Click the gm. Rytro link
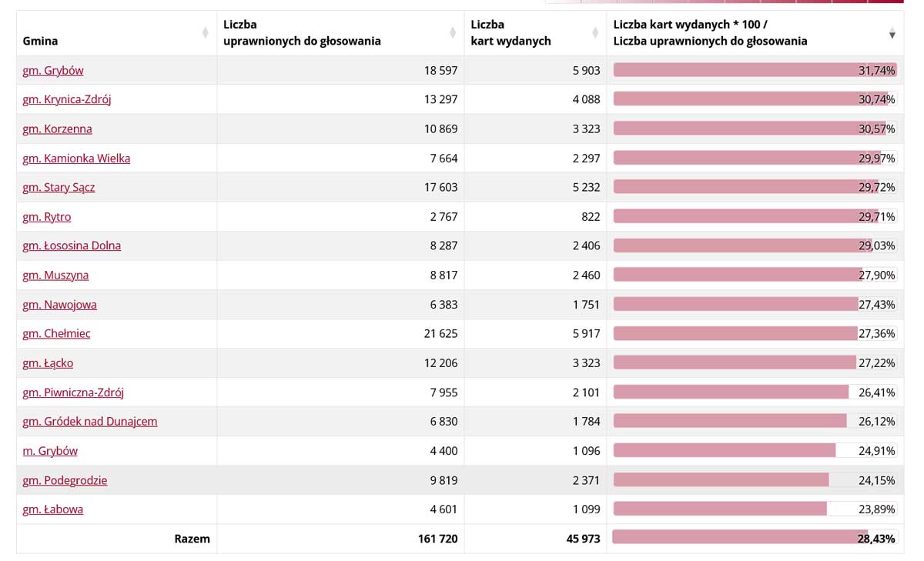 click(x=47, y=217)
